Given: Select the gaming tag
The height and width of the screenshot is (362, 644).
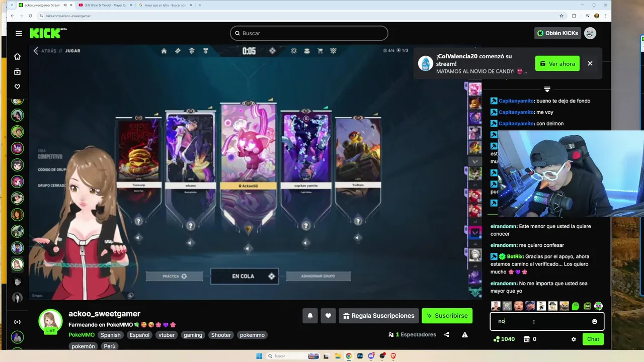Looking at the screenshot, I should (193, 335).
